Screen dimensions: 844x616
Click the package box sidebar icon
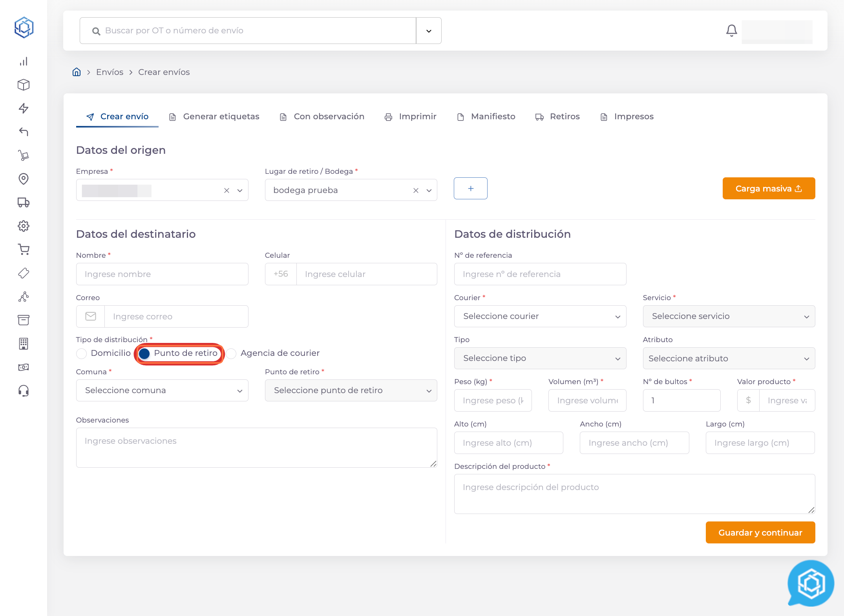coord(24,85)
